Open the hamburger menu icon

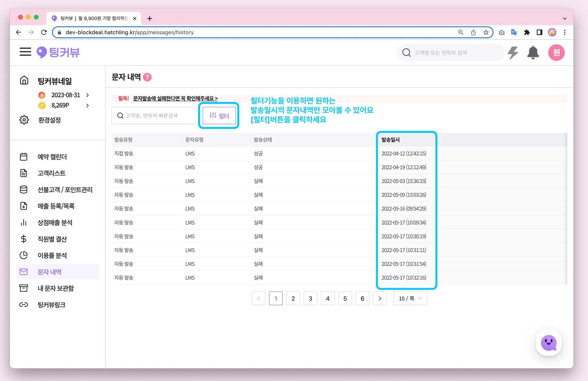coord(25,52)
